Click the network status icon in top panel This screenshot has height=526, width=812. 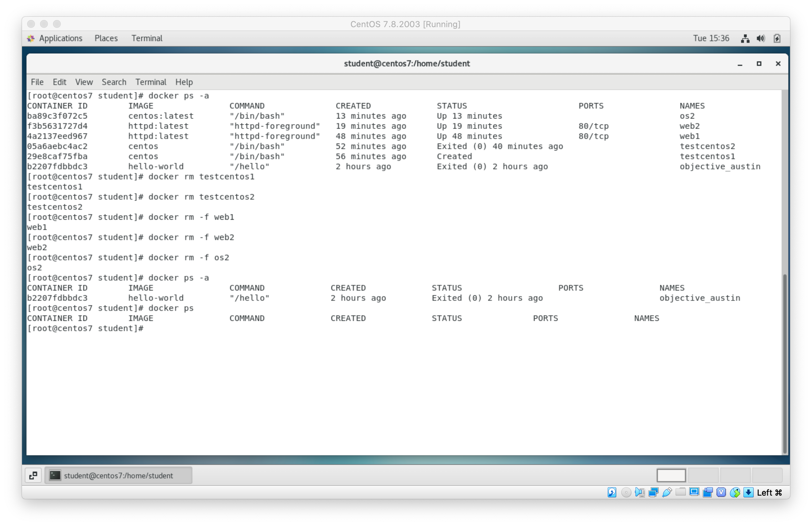coord(745,38)
